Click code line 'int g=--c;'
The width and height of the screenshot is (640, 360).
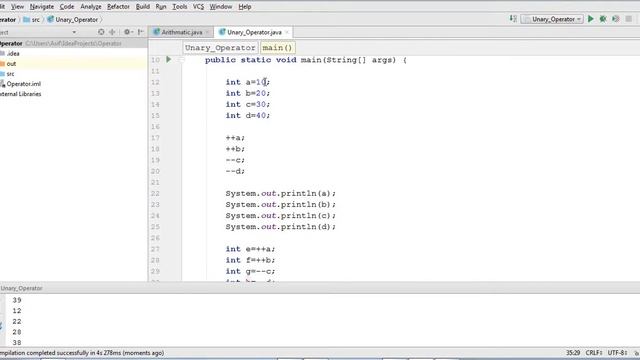point(251,271)
